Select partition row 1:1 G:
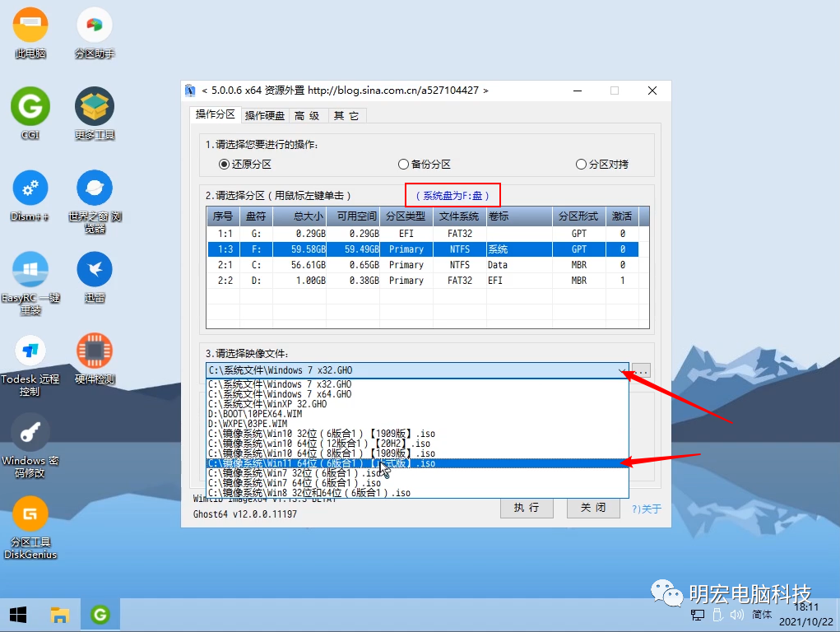 tap(423, 234)
